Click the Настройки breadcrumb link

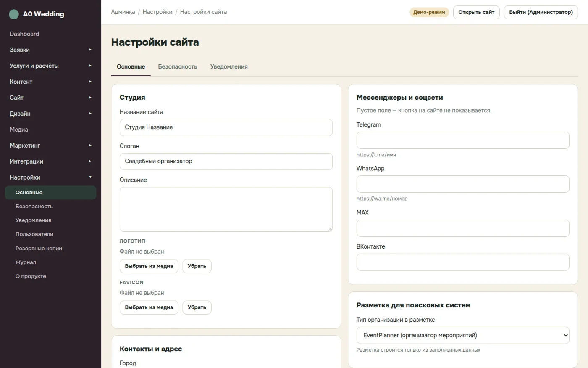click(x=157, y=12)
